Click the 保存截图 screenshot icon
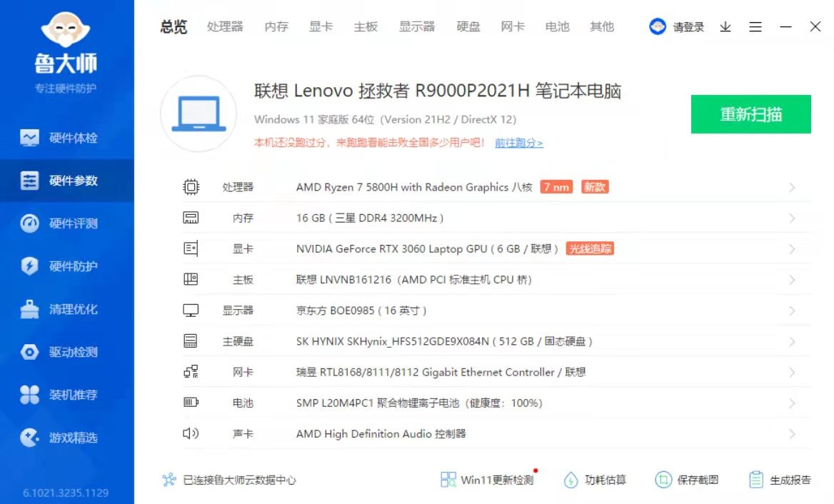834x504 pixels. (663, 480)
